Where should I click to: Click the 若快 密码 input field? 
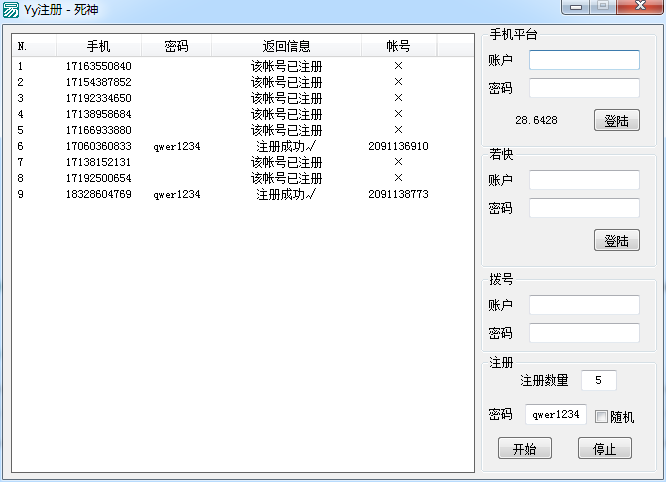pyautogui.click(x=584, y=208)
